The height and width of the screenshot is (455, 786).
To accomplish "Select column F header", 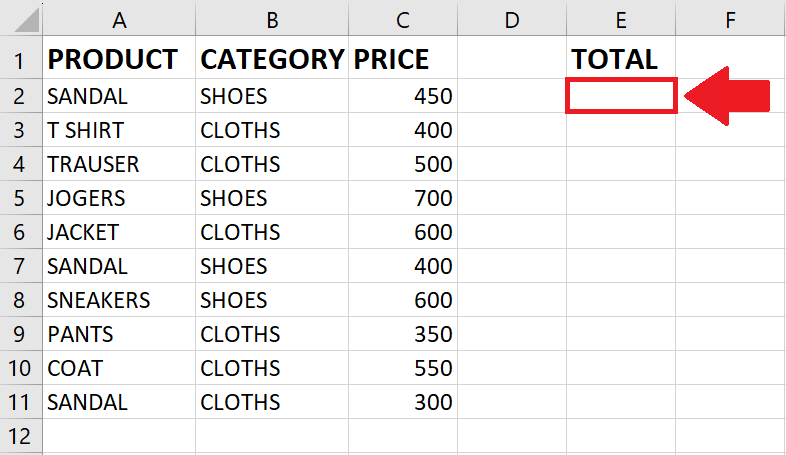I will tap(730, 19).
